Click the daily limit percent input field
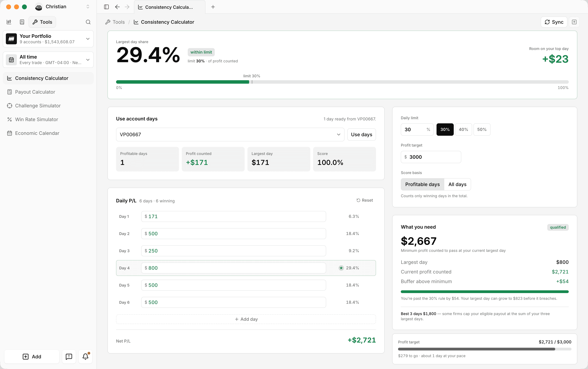The image size is (588, 369). [x=417, y=129]
